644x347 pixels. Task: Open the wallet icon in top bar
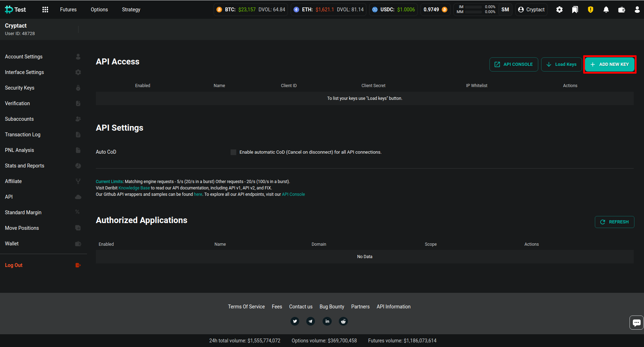[x=622, y=10]
